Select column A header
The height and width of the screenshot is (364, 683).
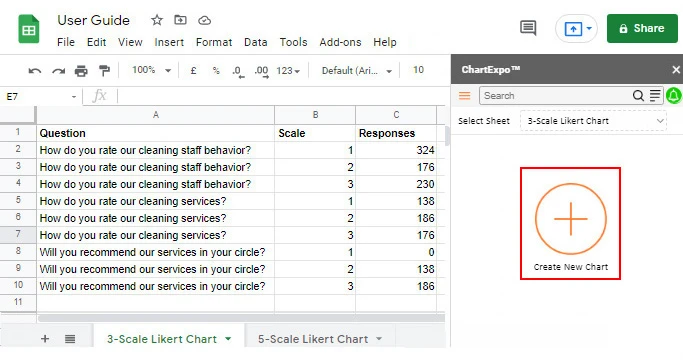156,115
